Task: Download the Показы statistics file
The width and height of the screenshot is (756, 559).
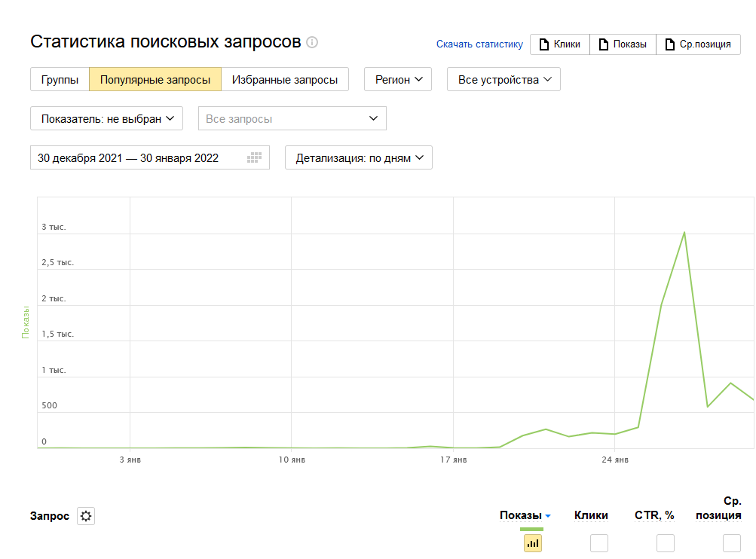Action: (x=623, y=44)
